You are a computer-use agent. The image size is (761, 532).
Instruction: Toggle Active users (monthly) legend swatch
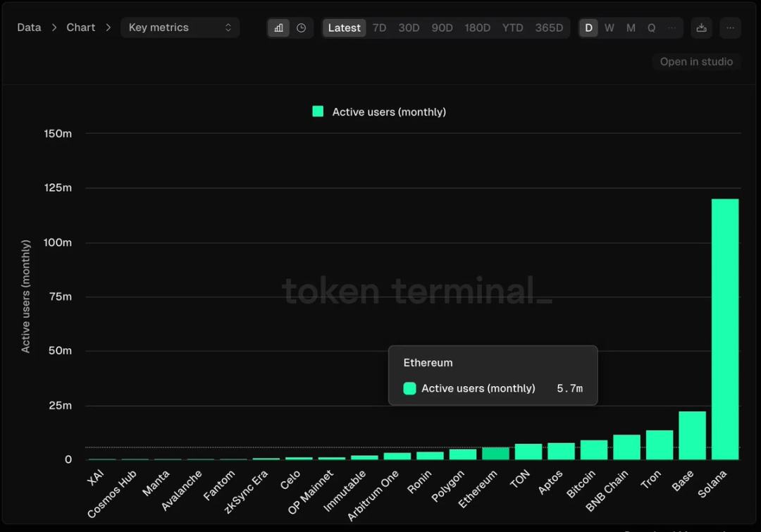point(318,111)
